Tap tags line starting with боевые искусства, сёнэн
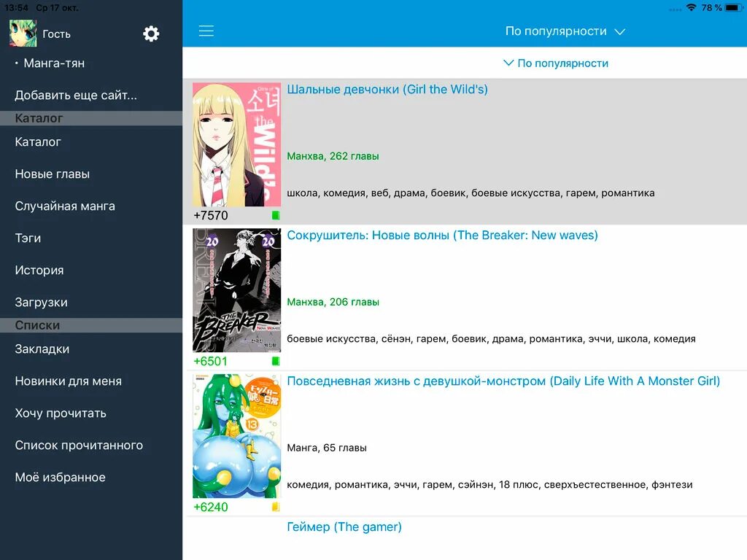This screenshot has height=560, width=747. coord(491,338)
